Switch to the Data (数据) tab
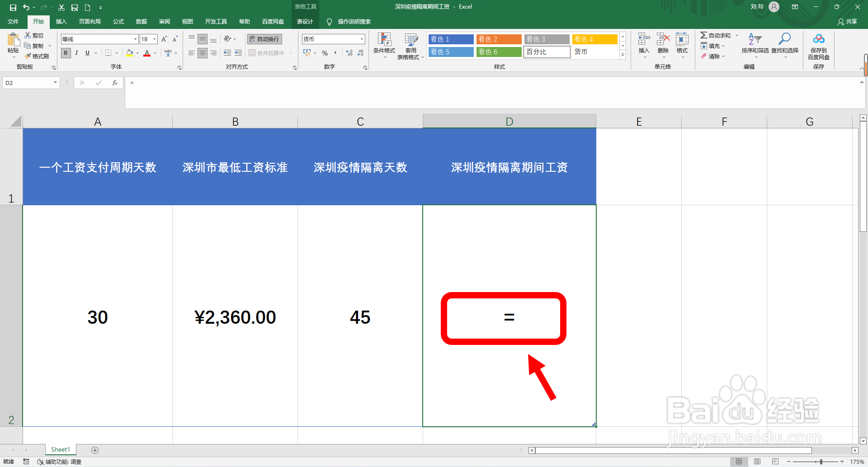This screenshot has height=467, width=868. (142, 22)
